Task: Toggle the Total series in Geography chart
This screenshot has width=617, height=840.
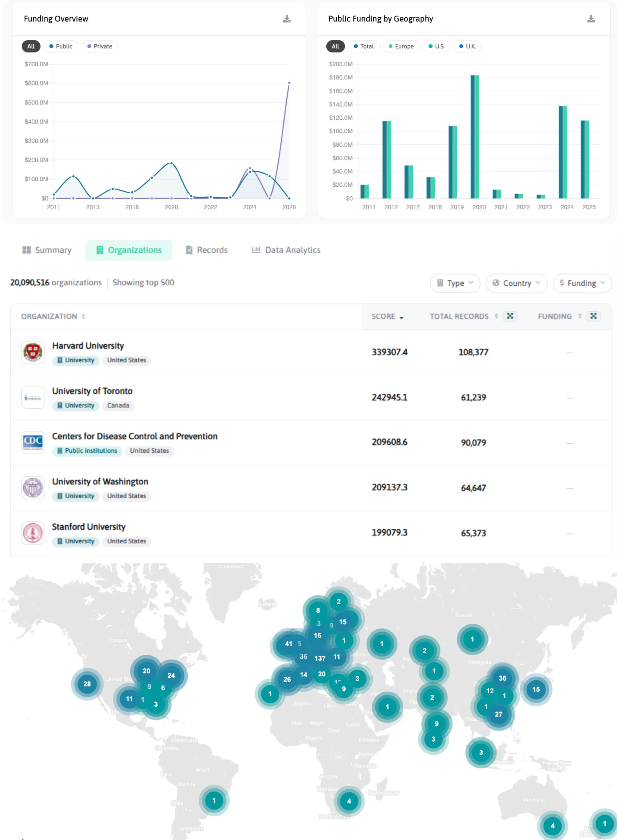Action: click(364, 46)
